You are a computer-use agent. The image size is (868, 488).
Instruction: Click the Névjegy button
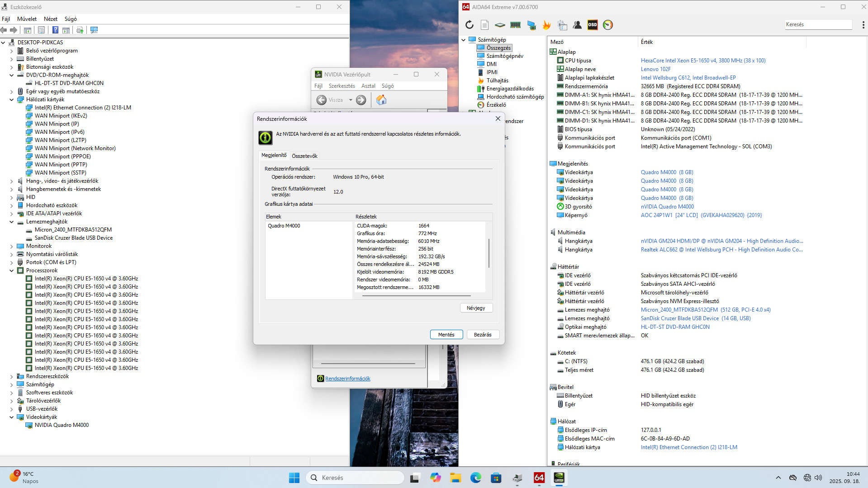(x=476, y=308)
